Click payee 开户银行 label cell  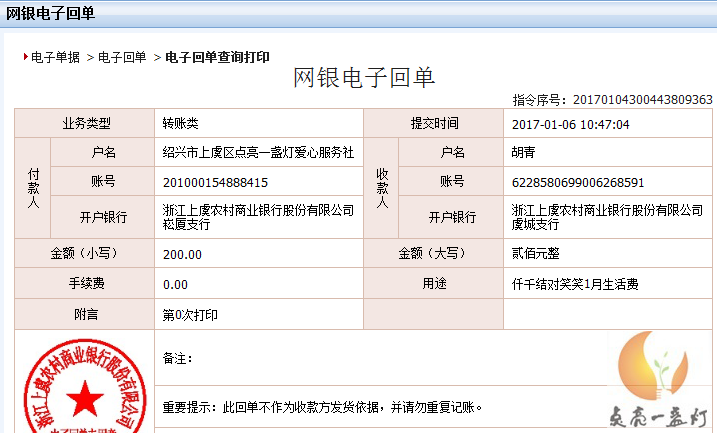pyautogui.click(x=451, y=217)
